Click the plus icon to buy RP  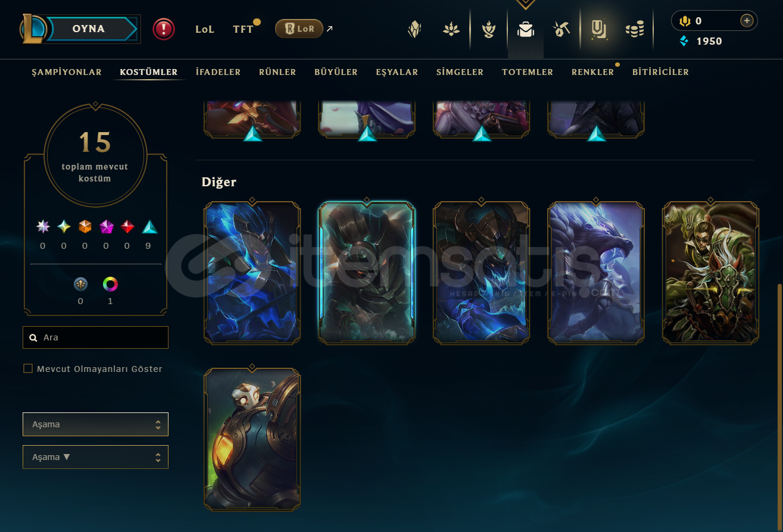(747, 21)
